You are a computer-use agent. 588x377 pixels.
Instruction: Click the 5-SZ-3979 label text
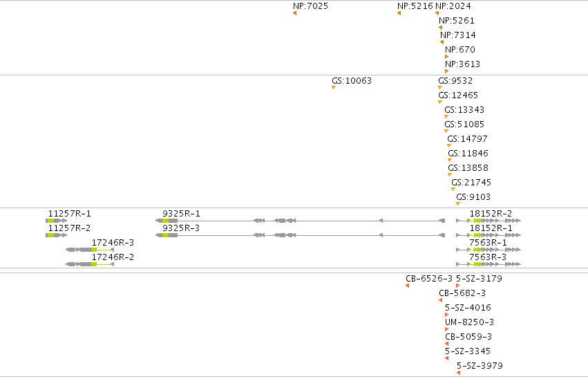click(x=480, y=366)
